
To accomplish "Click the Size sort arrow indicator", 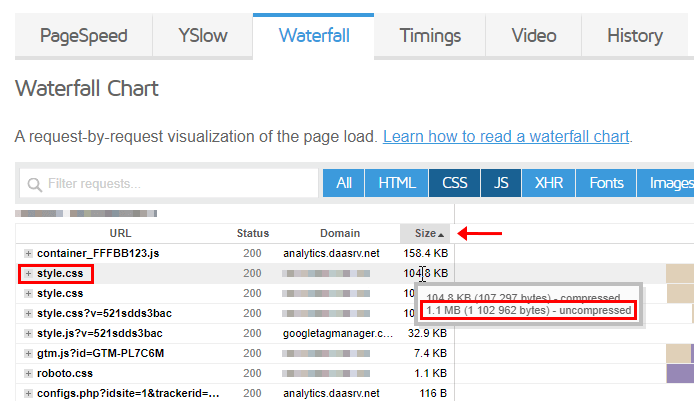I will 441,235.
